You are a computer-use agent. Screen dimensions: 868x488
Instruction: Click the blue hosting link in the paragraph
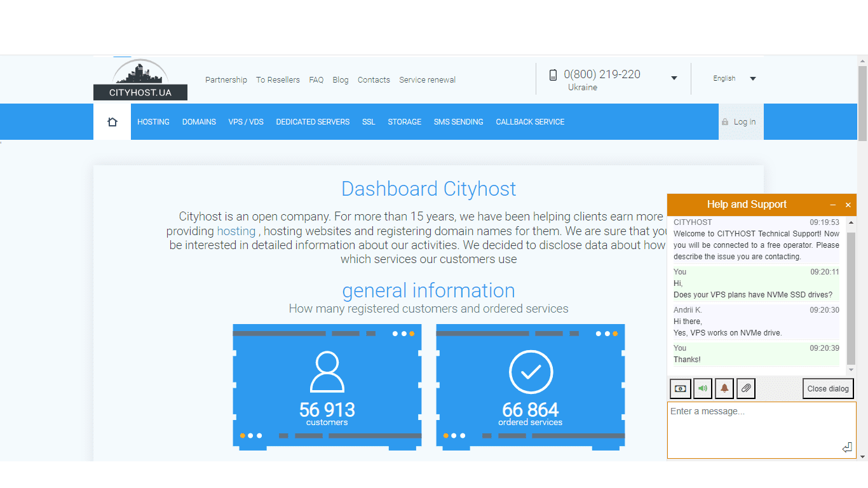click(x=236, y=231)
